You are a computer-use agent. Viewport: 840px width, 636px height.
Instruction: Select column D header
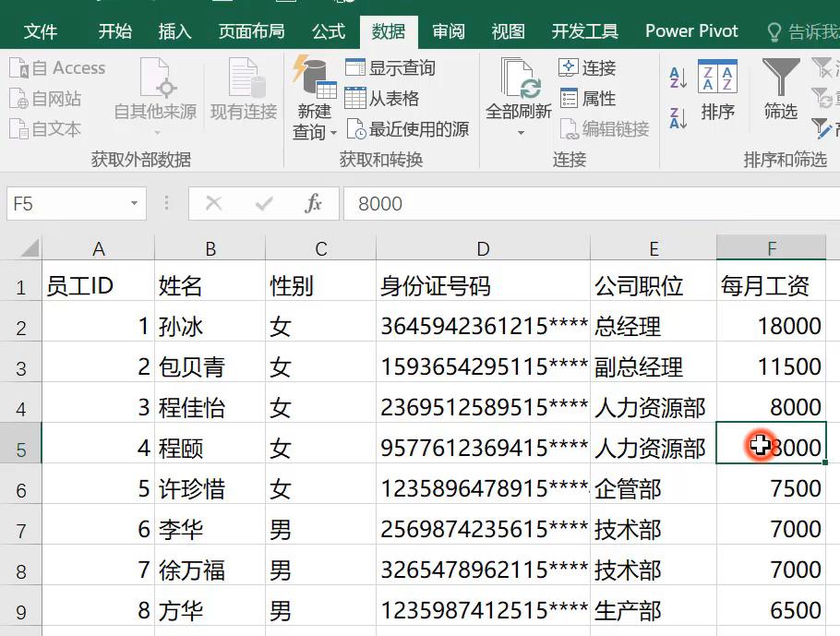[x=483, y=248]
